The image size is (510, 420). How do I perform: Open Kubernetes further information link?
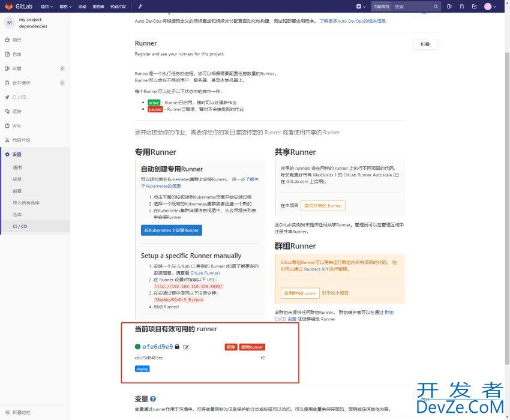coord(200,182)
